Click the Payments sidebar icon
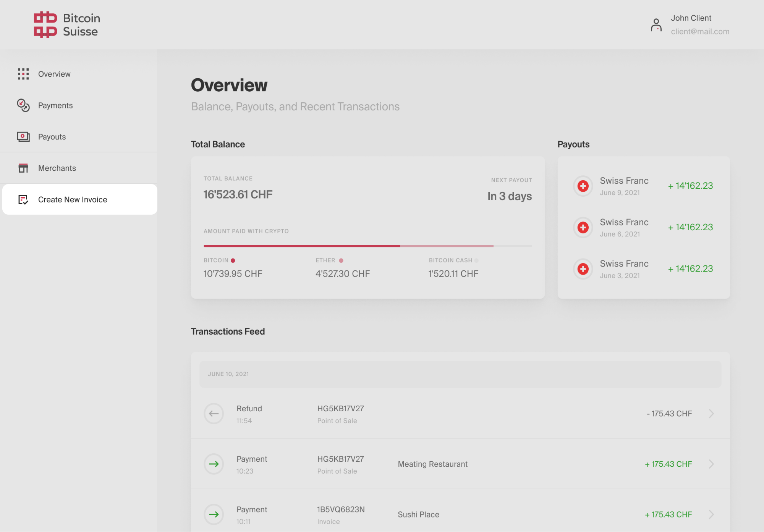The height and width of the screenshot is (532, 764). 23,106
